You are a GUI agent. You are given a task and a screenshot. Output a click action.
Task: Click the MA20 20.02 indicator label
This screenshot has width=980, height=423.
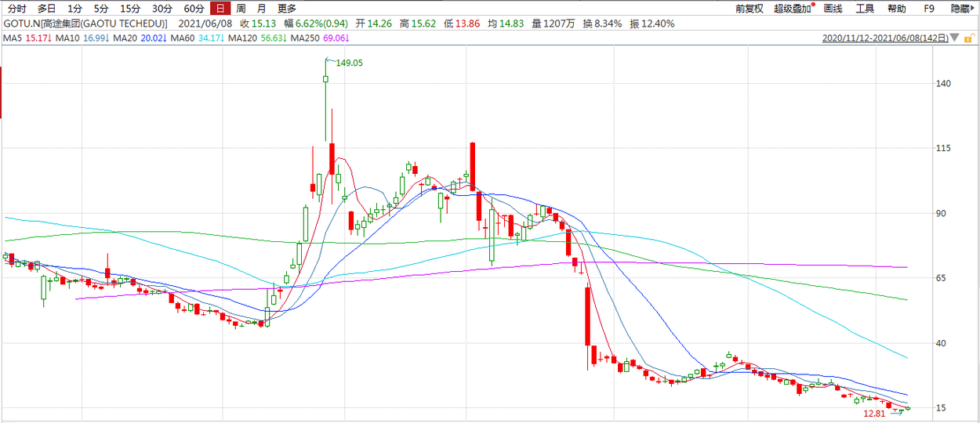(139, 38)
